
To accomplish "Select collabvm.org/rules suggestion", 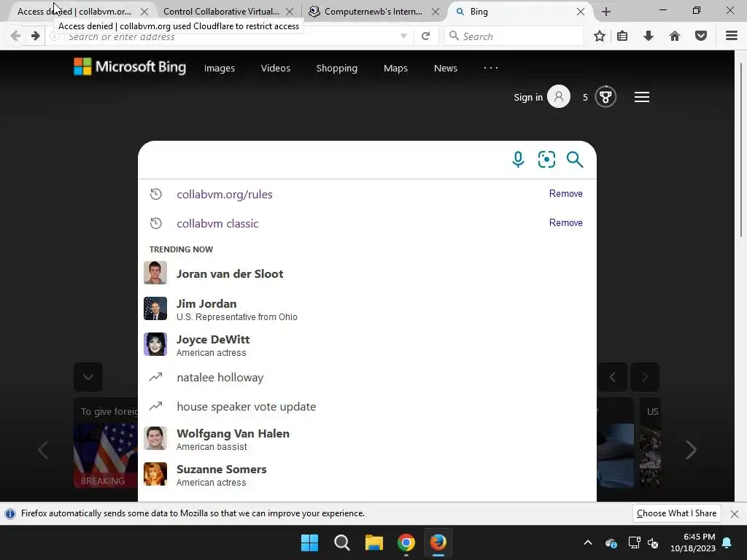I will click(x=367, y=194).
